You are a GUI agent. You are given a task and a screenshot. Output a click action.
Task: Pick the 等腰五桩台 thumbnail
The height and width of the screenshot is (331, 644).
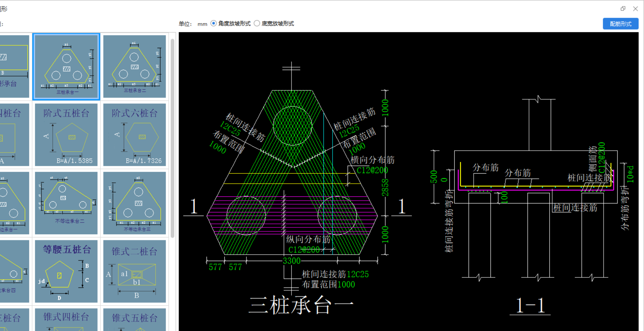coord(66,271)
